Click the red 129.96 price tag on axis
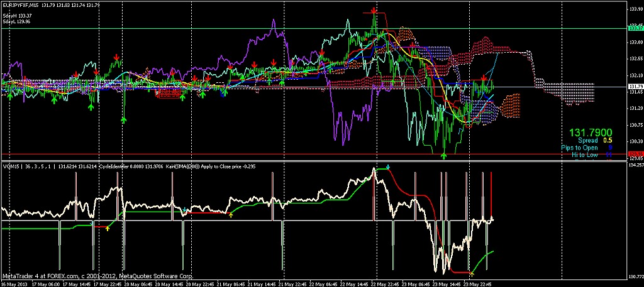The width and height of the screenshot is (644, 287). tap(635, 154)
